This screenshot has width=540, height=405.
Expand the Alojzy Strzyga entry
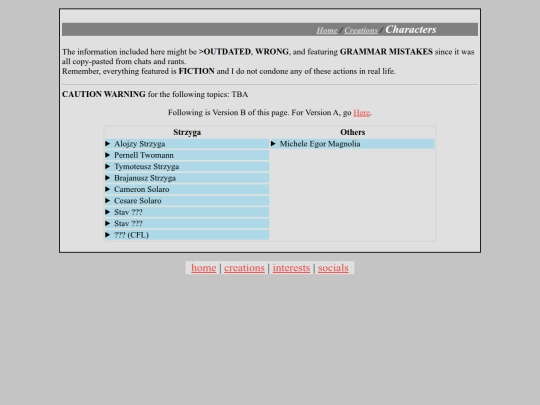pos(187,144)
